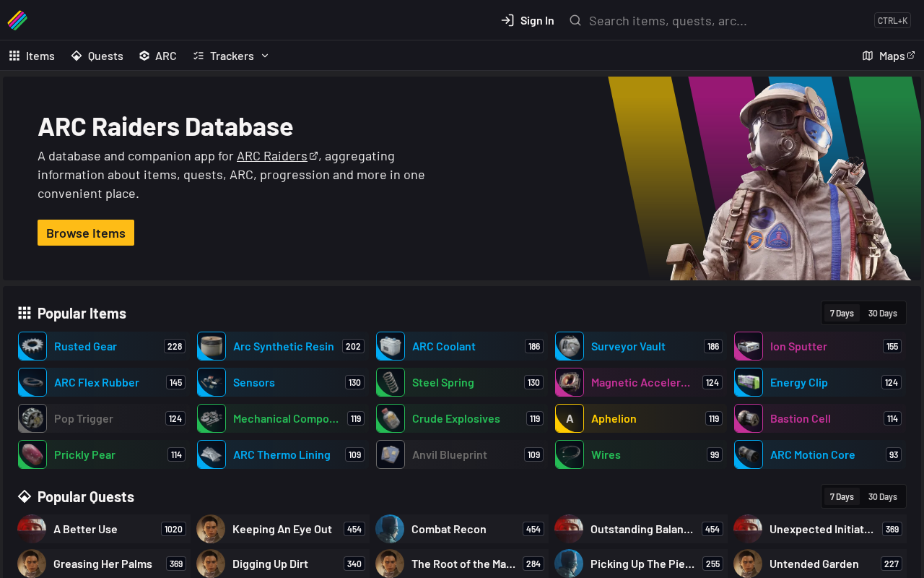Screen dimensions: 924x578
Task: Open the Items navigation tab
Action: pos(32,56)
